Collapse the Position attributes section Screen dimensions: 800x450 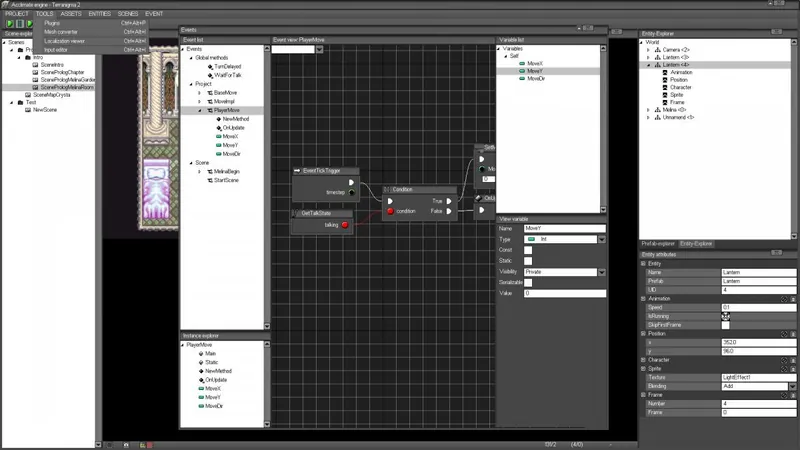coord(643,334)
